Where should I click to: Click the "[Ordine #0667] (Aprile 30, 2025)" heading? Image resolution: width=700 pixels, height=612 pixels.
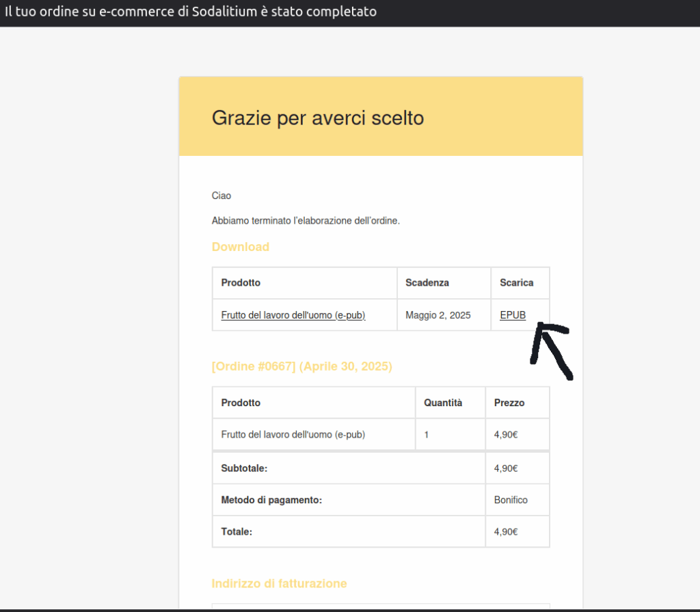(x=301, y=367)
